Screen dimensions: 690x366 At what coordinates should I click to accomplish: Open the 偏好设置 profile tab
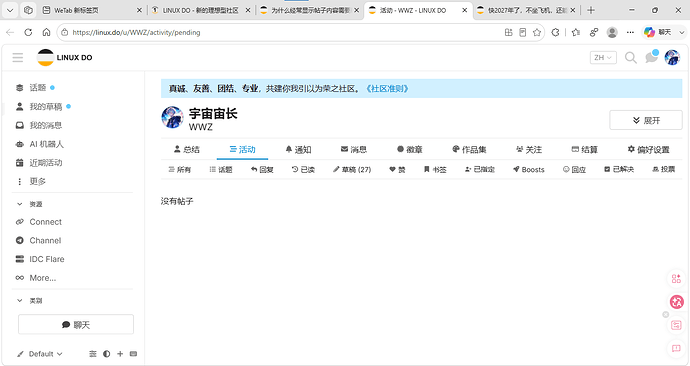click(648, 150)
